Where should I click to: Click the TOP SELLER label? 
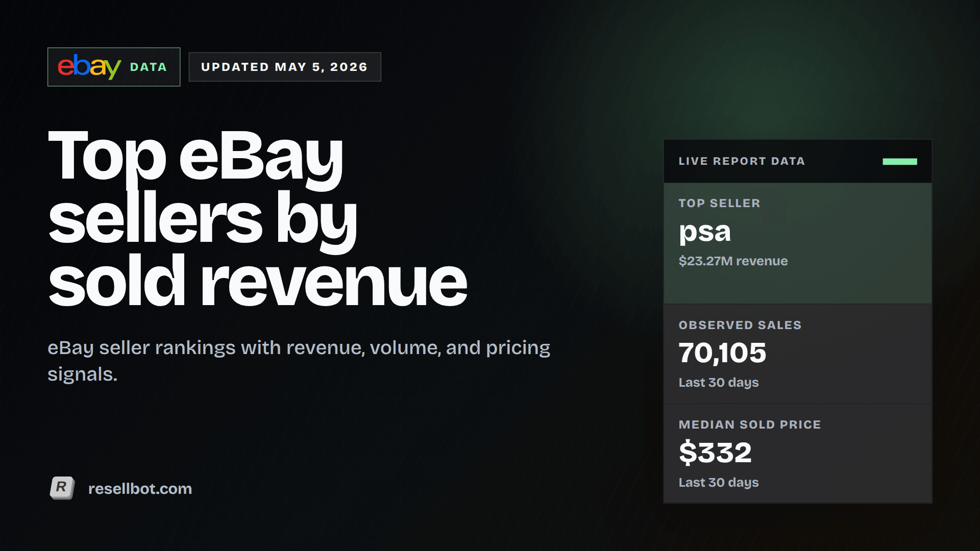[719, 203]
